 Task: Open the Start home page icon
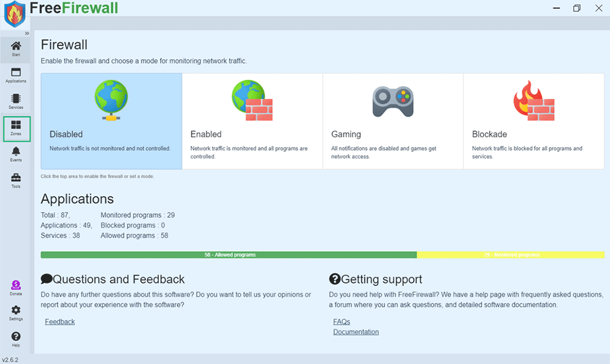coord(16,48)
